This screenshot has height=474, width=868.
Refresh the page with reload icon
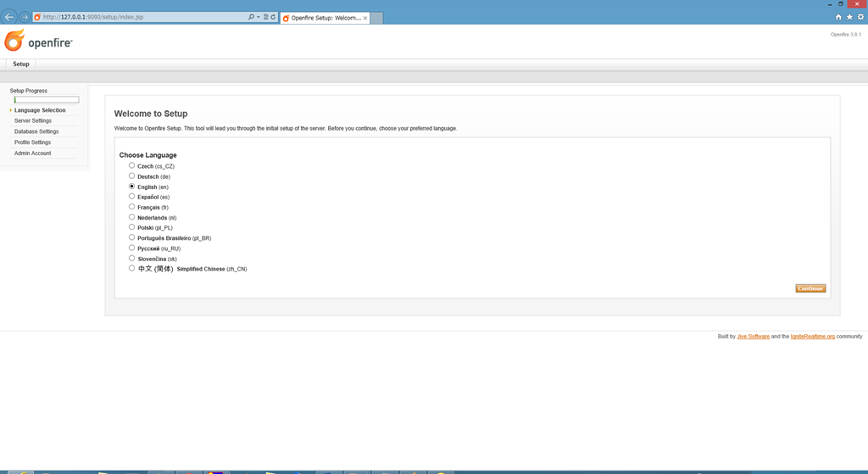click(273, 17)
